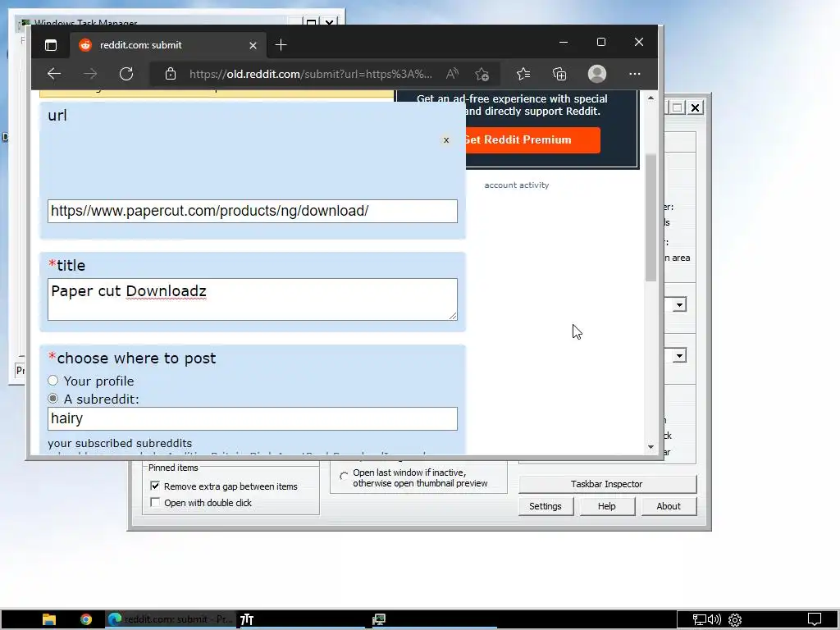This screenshot has height=630, width=840.
Task: Open the settings gear in system tray
Action: click(735, 620)
